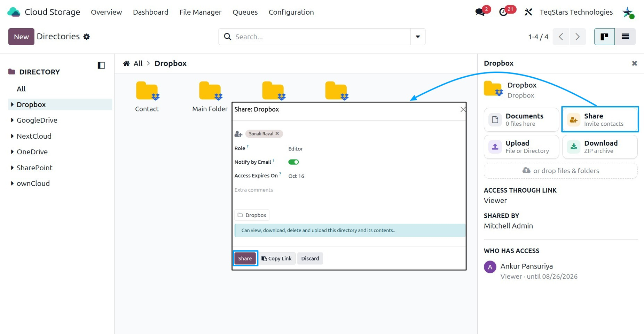
Task: Switch to list view
Action: point(625,37)
